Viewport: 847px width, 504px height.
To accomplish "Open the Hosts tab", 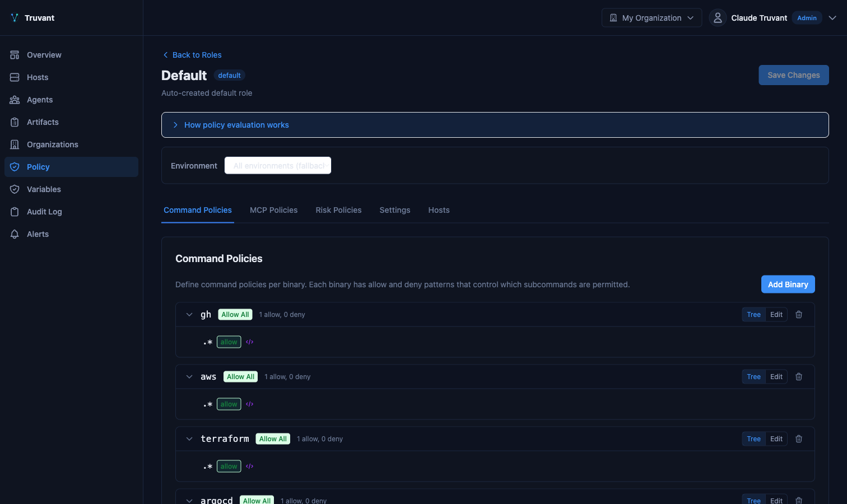I will 439,210.
